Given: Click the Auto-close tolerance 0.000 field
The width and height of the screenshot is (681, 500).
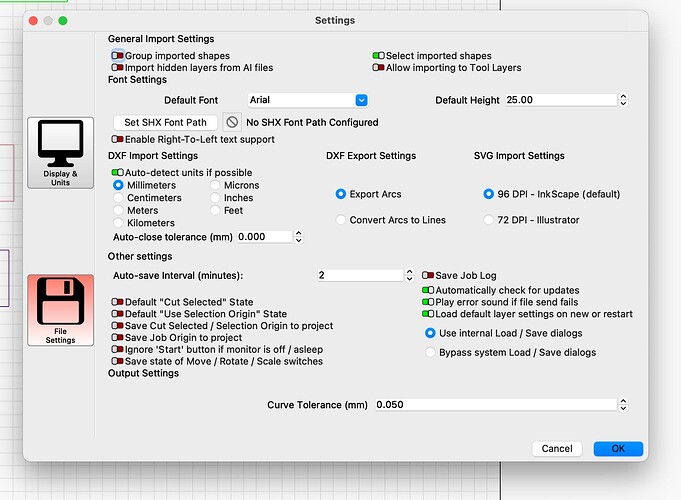Looking at the screenshot, I should tap(265, 237).
